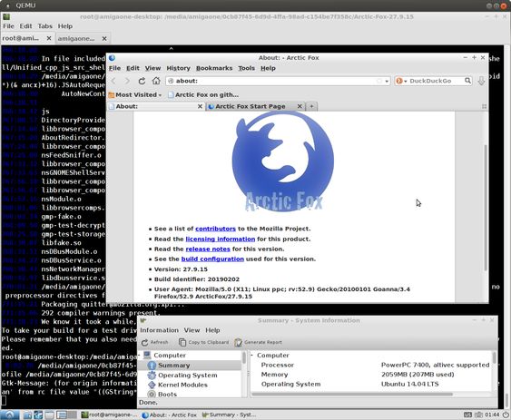The height and width of the screenshot is (420, 511).
Task: Open the History menu in Arctic Fox
Action: [178, 68]
